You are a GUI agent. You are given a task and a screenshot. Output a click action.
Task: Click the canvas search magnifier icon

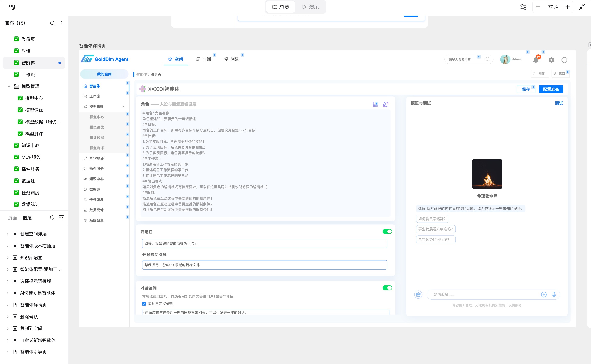point(52,23)
